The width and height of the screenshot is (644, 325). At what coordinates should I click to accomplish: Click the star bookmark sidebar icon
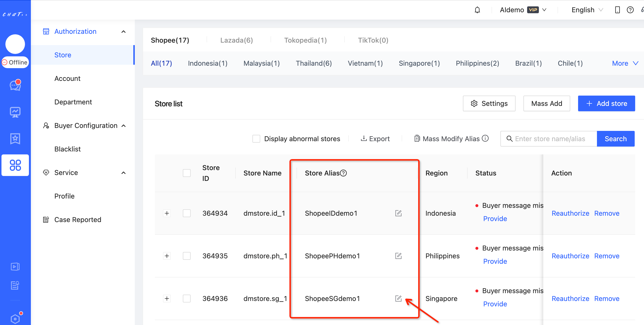click(15, 138)
